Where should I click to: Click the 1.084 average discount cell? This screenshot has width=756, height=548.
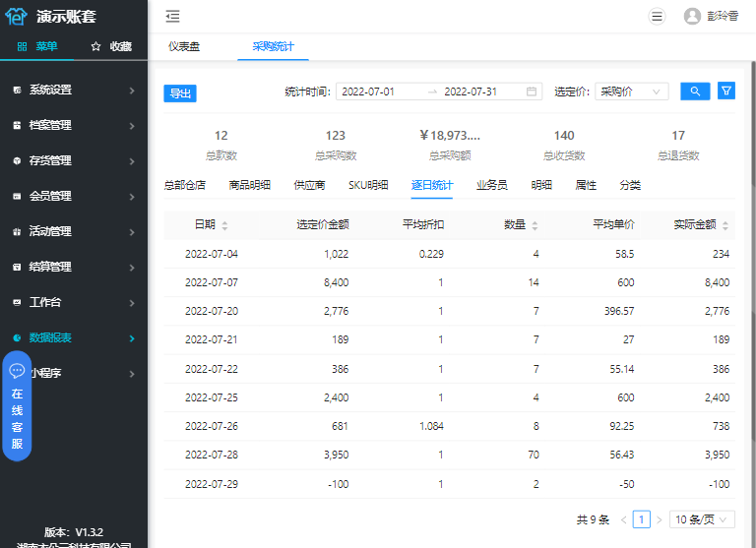coord(431,426)
